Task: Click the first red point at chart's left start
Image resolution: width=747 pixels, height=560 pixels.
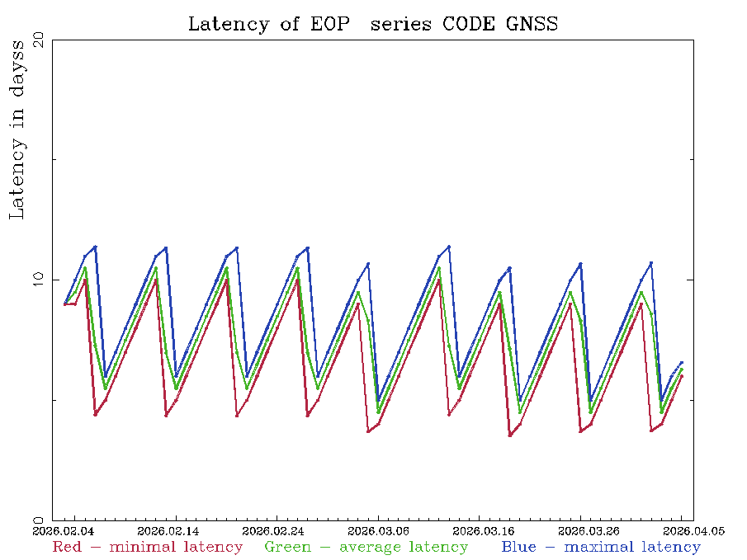Action: point(65,304)
